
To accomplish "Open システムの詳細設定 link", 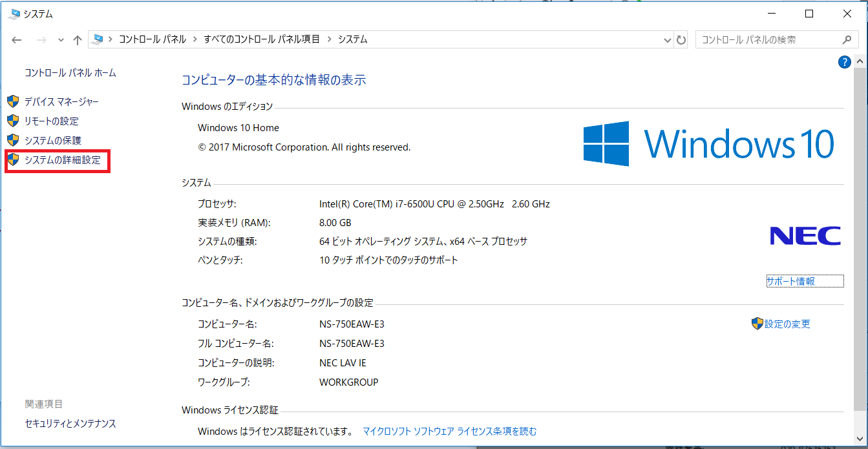I will click(63, 160).
